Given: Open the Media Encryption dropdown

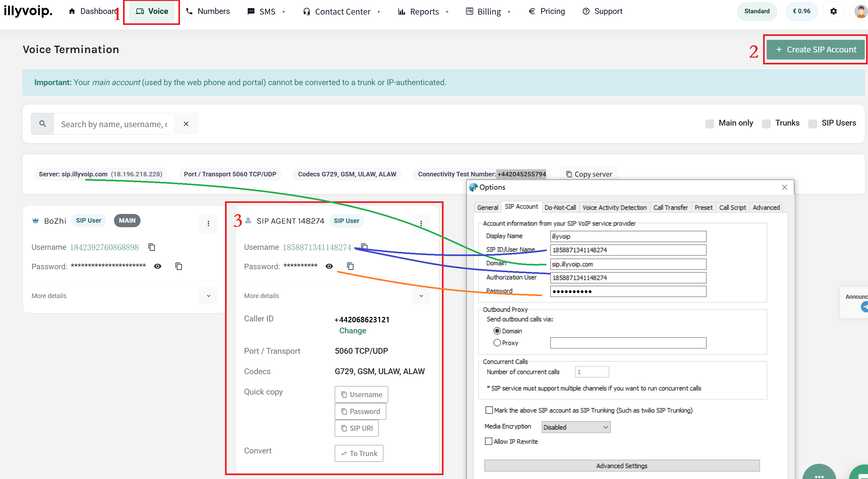Looking at the screenshot, I should 575,427.
